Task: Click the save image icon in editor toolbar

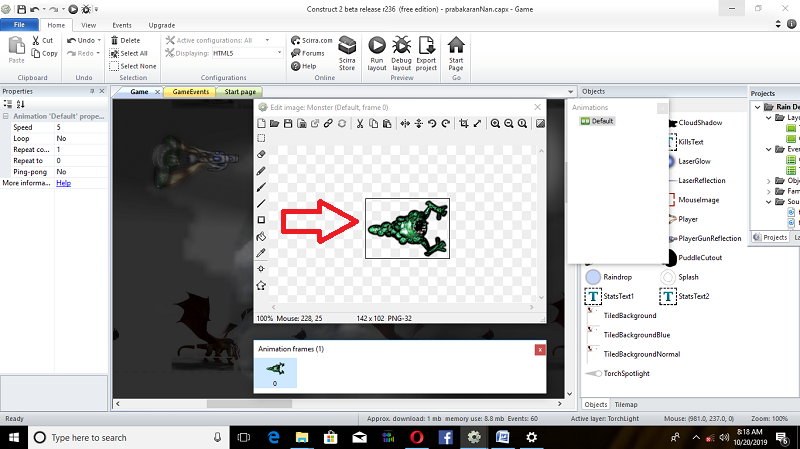Action: (288, 123)
